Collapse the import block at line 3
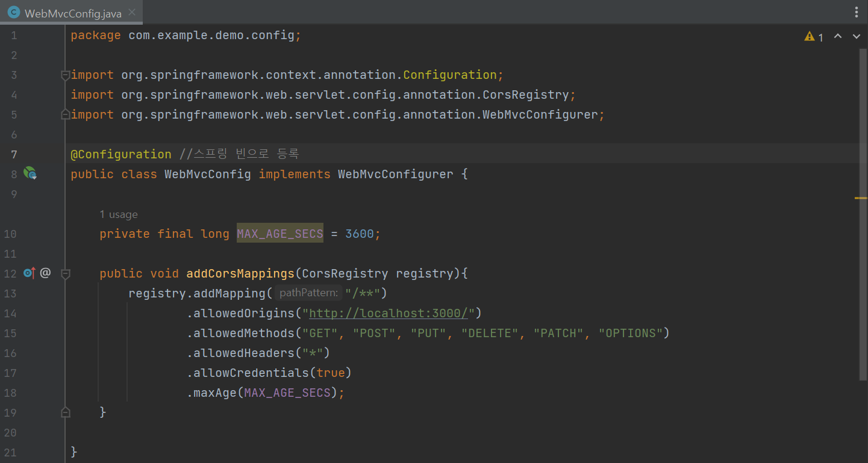 coord(65,75)
